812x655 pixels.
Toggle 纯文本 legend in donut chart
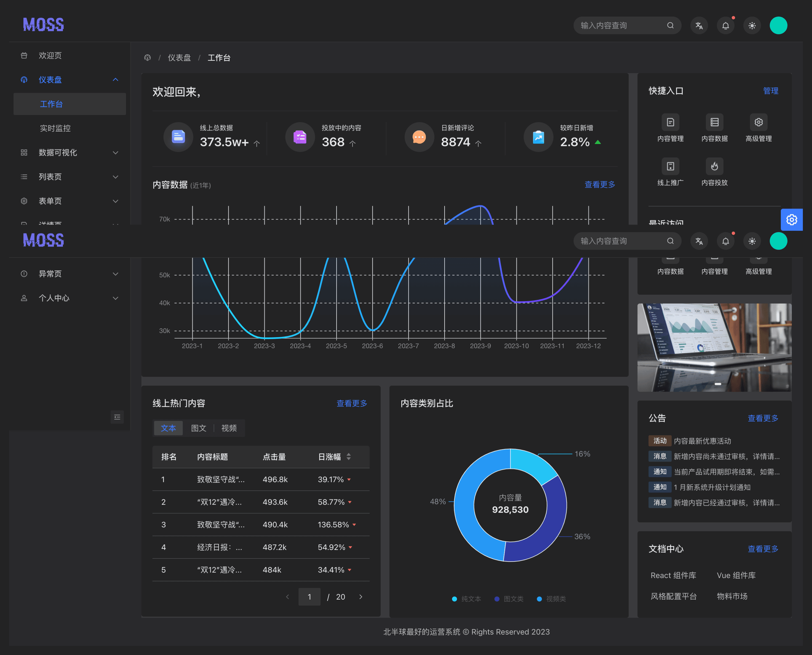(466, 599)
